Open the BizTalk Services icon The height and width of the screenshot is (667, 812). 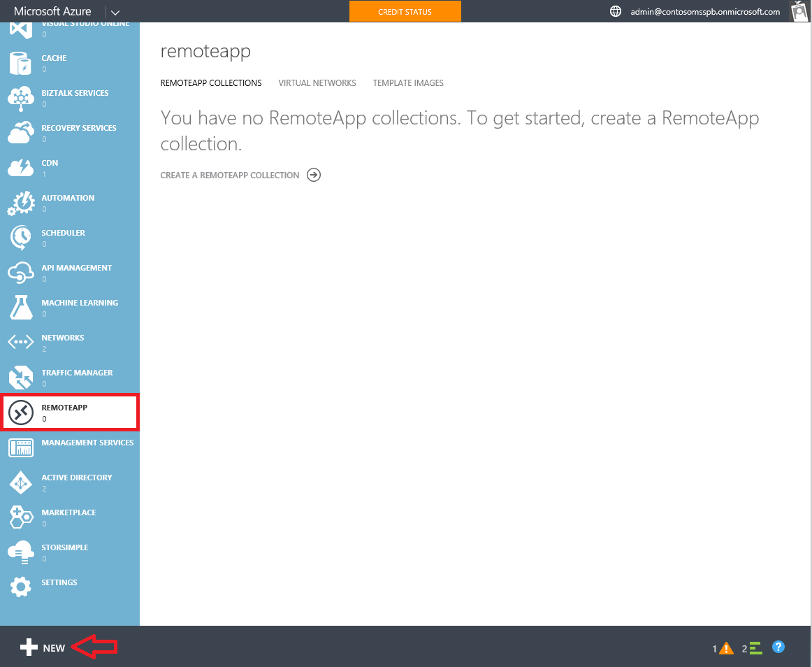pyautogui.click(x=21, y=99)
